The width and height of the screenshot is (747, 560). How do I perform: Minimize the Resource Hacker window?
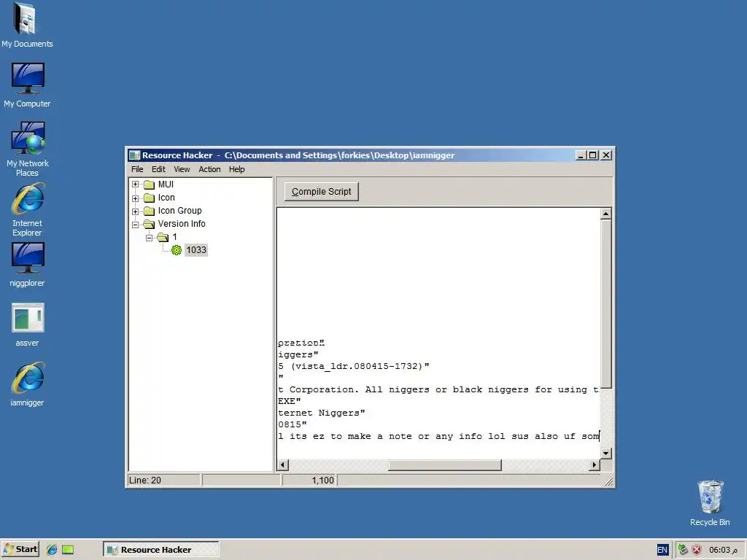pos(581,155)
